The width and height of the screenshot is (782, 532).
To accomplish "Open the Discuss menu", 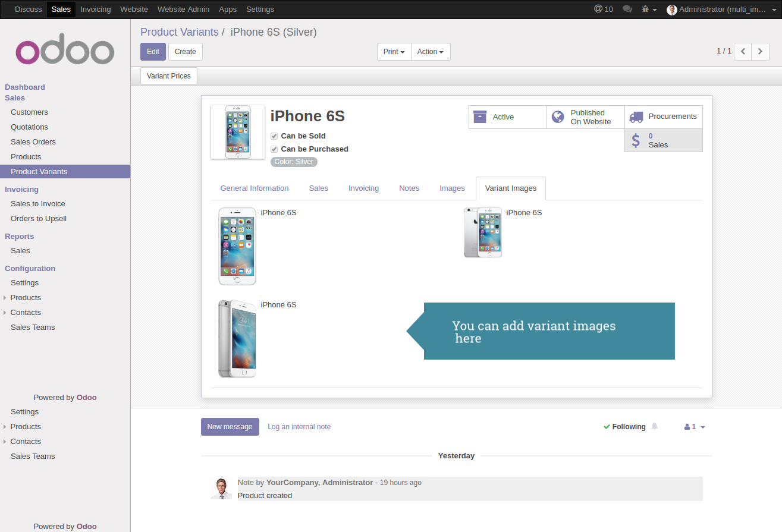I will [x=29, y=9].
